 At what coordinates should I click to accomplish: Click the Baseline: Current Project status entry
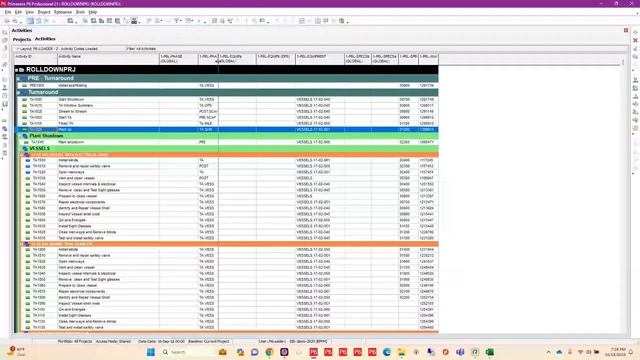(209, 341)
